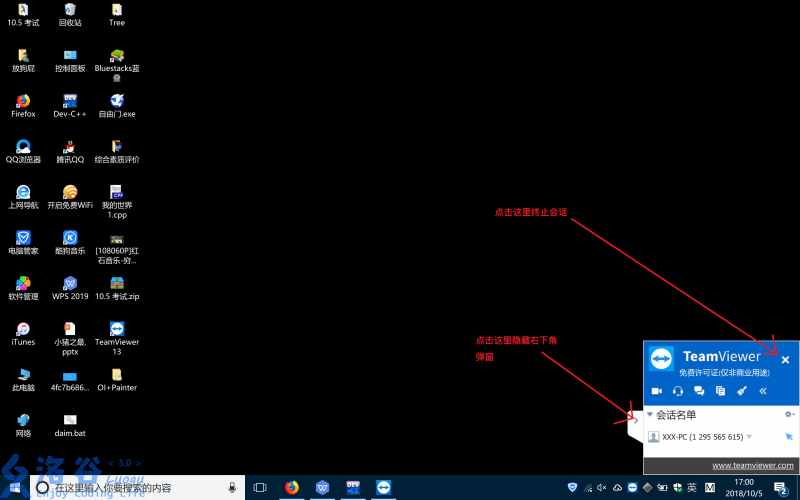Viewport: 800px width, 500px height.
Task: Click the video camera icon in TeamViewer panel
Action: (x=657, y=391)
